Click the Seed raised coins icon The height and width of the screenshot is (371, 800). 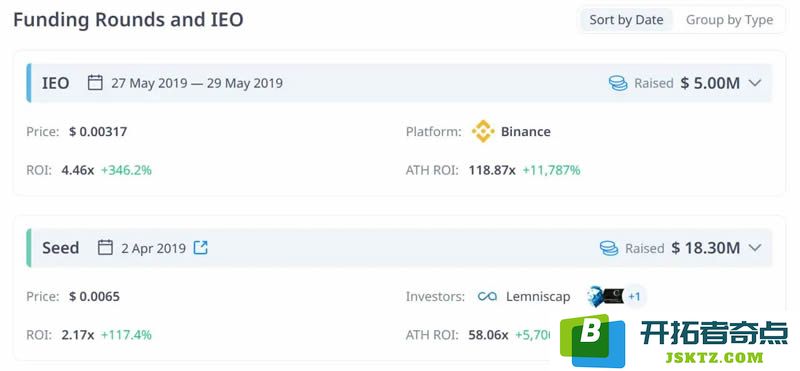click(609, 248)
